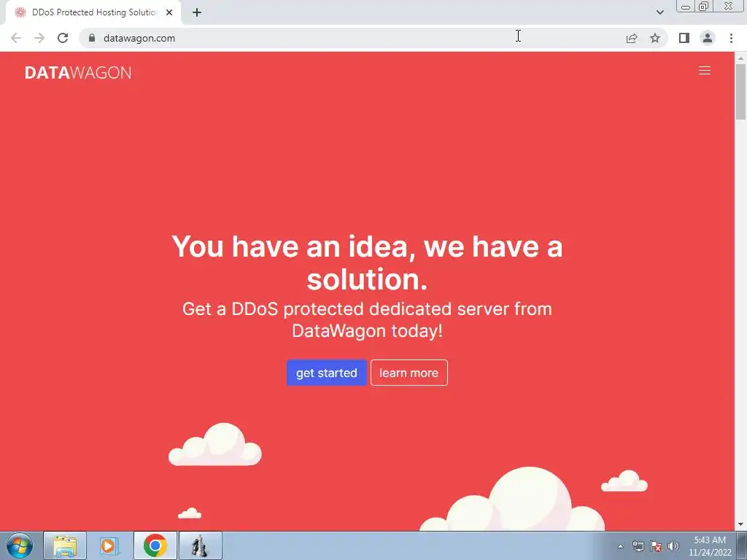
Task: Click the learn more button
Action: (409, 373)
